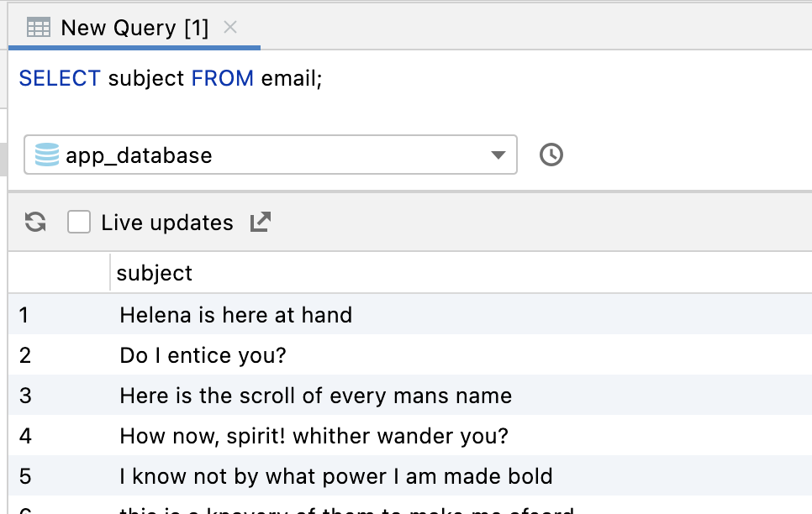The height and width of the screenshot is (514, 812).
Task: Click the database icon beside app_database
Action: coord(47,155)
